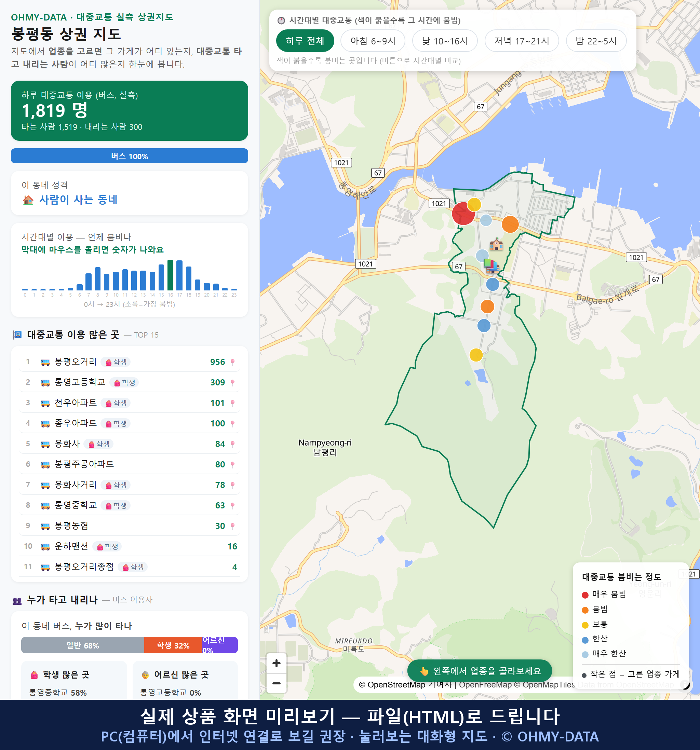The height and width of the screenshot is (750, 700).
Task: Click the pointing hand icon in the green hint pill
Action: (424, 671)
